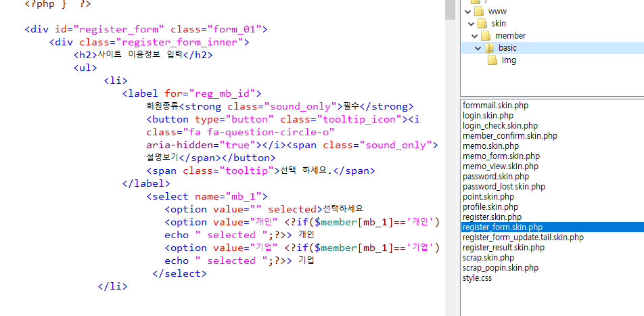Click the code editor vertical scrollbar track
Viewport: 644px width, 316px height.
[x=450, y=169]
